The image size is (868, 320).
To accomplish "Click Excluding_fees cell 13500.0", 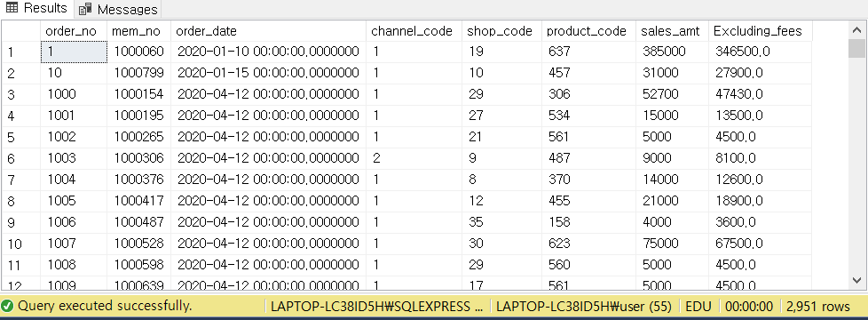I will coord(760,116).
